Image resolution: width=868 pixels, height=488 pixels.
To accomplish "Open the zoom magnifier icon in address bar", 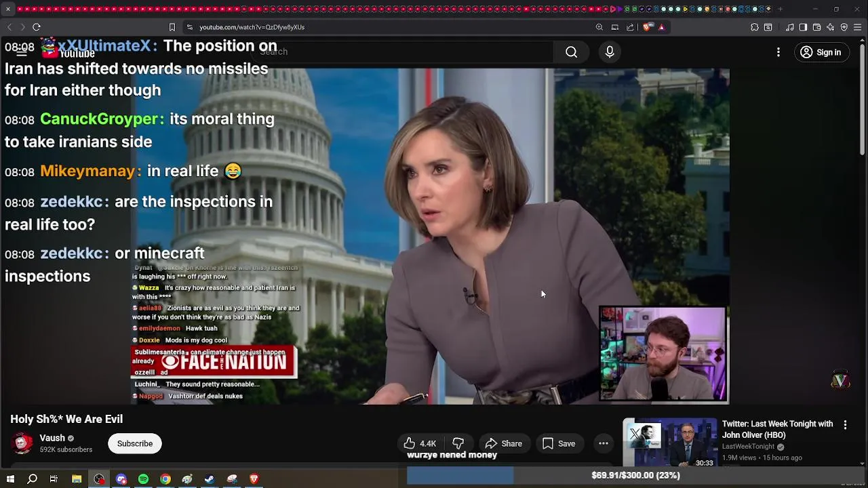I will coord(599,27).
